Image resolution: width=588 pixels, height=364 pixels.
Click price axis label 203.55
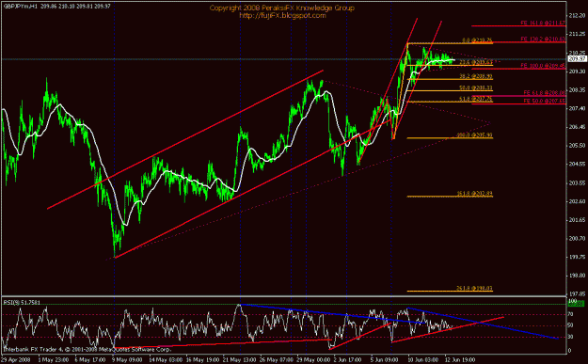click(578, 182)
